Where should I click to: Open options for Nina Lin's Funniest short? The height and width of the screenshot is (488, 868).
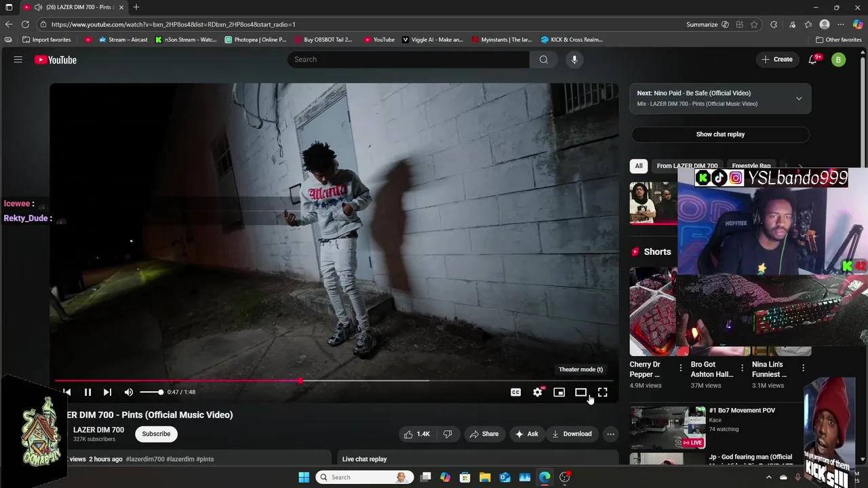804,368
